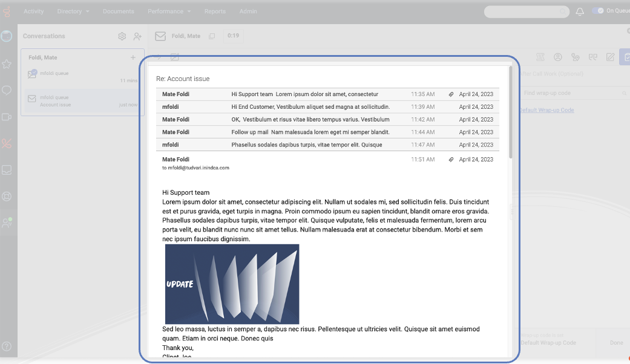Viewport: 630px width, 364px height.
Task: Open the call script panel icon
Action: (x=540, y=57)
